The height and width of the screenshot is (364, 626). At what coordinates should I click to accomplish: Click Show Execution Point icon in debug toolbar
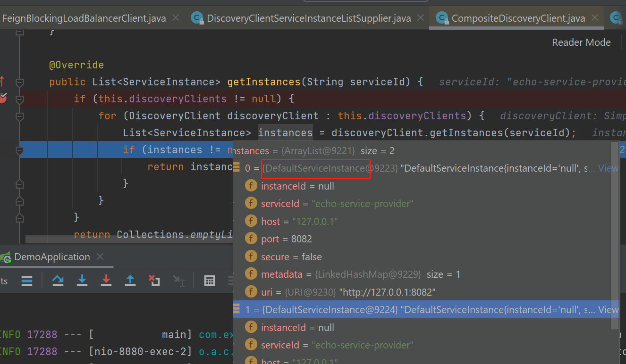(27, 281)
